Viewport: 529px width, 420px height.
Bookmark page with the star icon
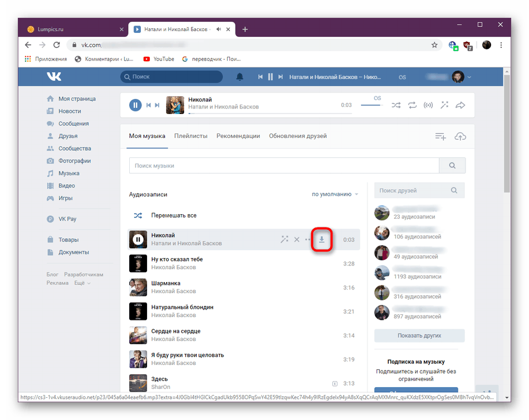(x=434, y=45)
